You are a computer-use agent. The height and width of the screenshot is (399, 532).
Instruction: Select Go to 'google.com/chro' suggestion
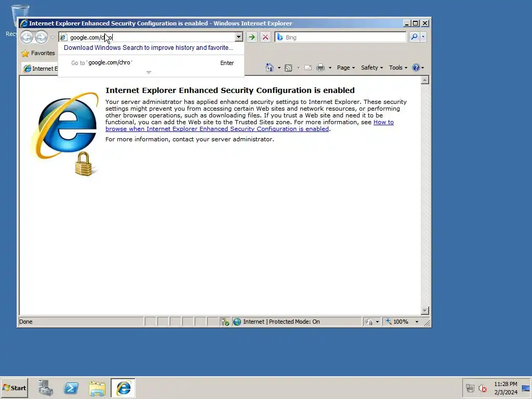point(151,63)
